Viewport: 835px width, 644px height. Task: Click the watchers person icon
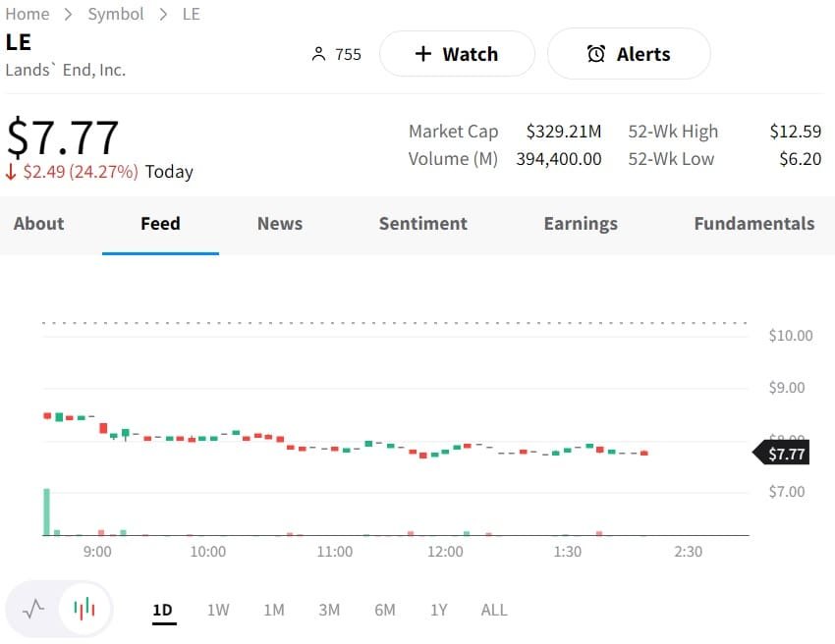[x=318, y=54]
